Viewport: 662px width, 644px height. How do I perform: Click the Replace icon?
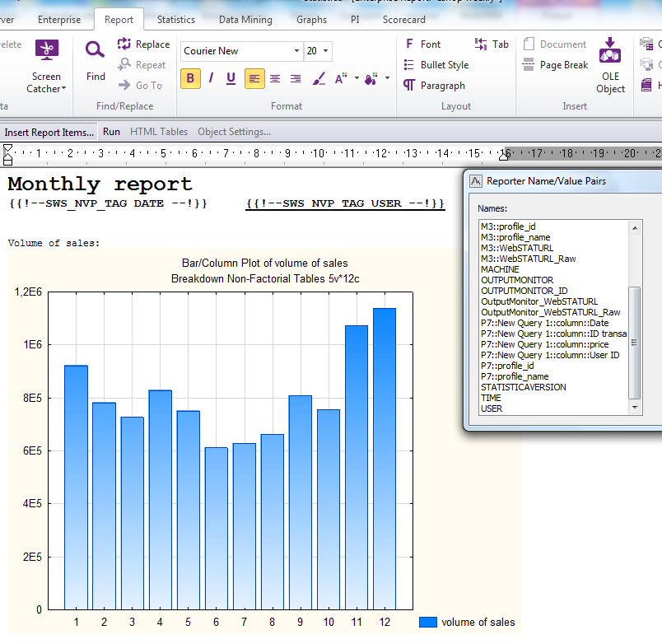(124, 44)
